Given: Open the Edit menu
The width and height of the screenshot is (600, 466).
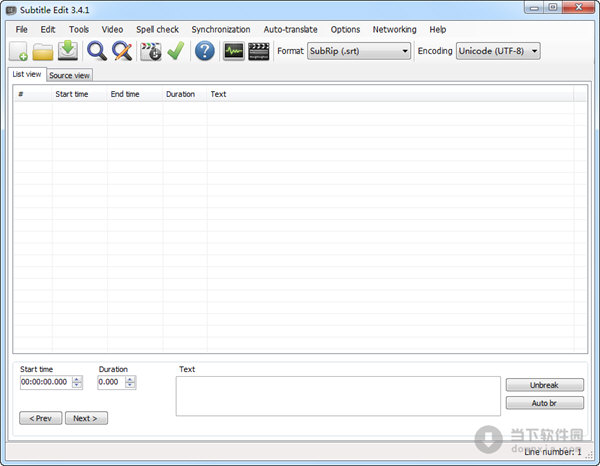Looking at the screenshot, I should 48,29.
